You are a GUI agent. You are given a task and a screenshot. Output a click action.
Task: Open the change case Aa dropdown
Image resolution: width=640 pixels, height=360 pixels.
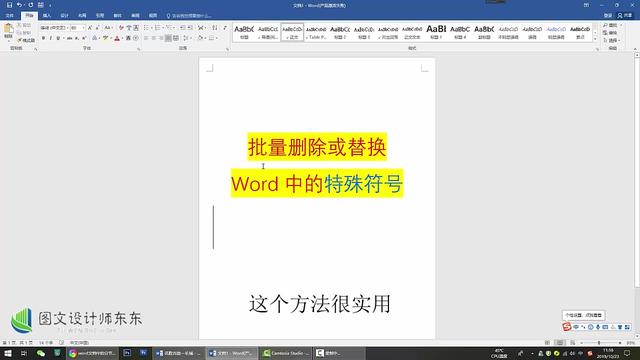coord(108,28)
